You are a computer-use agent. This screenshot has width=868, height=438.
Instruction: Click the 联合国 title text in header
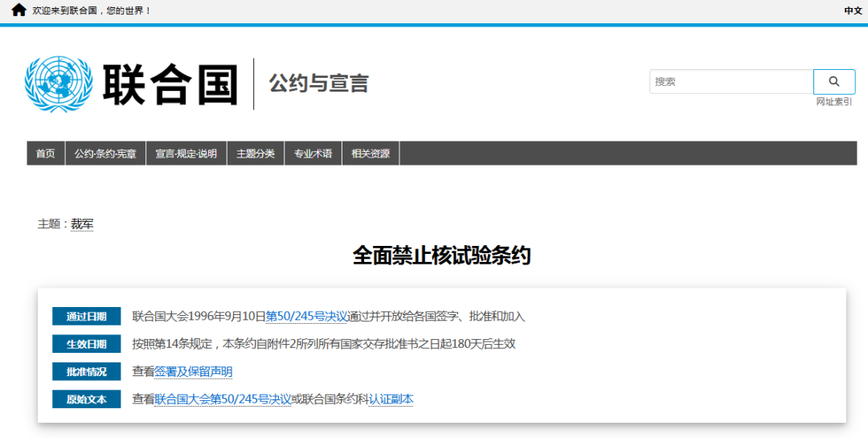pos(170,84)
